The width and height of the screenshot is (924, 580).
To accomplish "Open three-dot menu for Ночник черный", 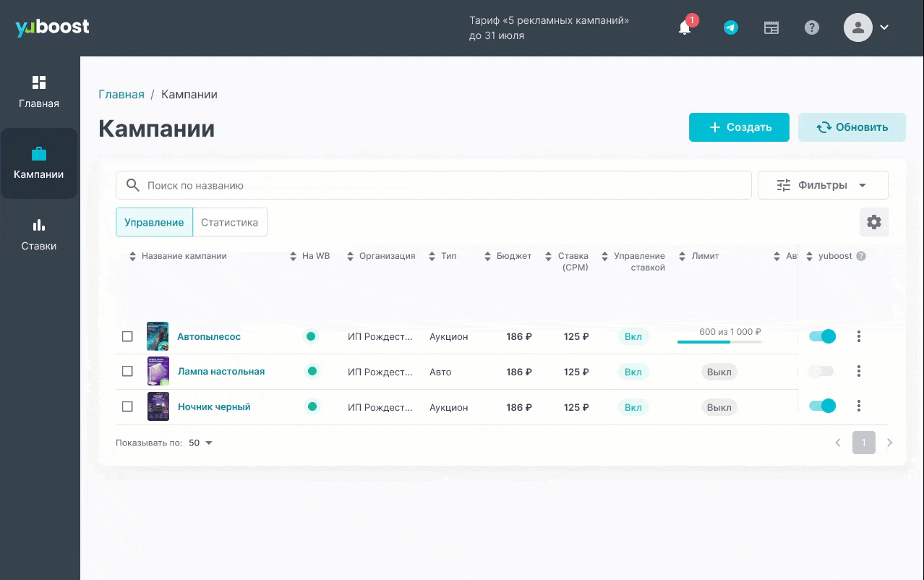I will click(859, 406).
